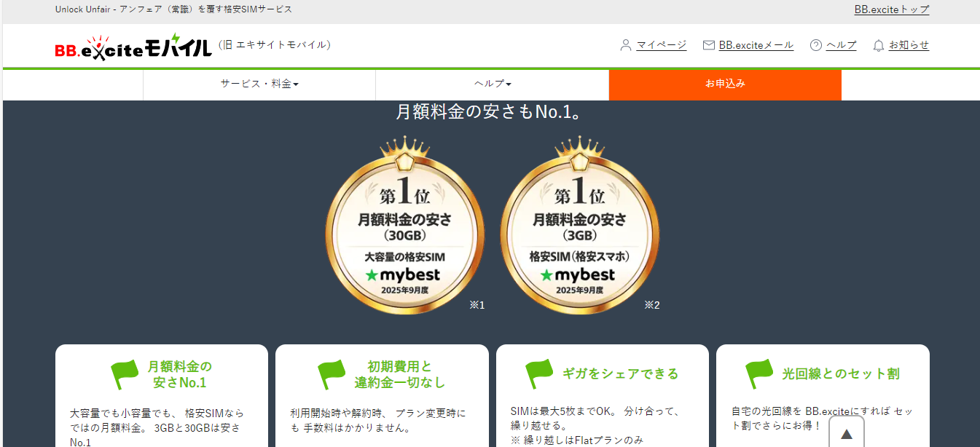Image resolution: width=980 pixels, height=447 pixels.
Task: Click the green flag by 初期費用と違約金一切なし
Action: click(332, 374)
